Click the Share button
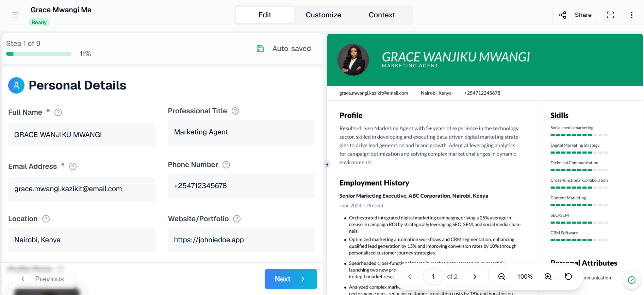The height and width of the screenshot is (295, 644). click(x=575, y=15)
